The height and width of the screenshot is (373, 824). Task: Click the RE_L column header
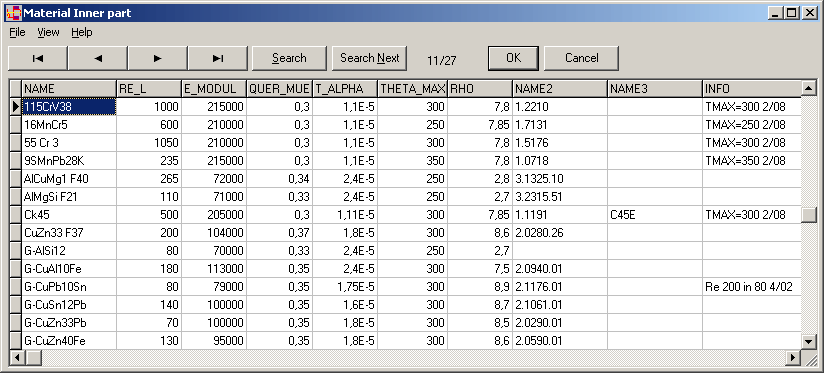click(x=149, y=89)
